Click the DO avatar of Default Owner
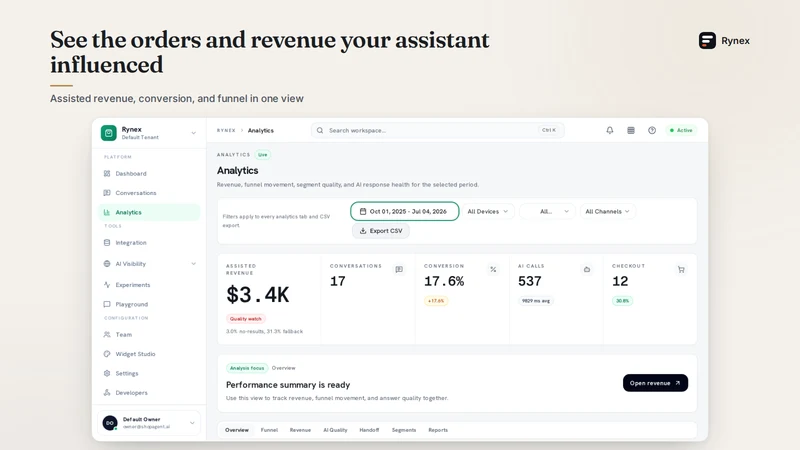The width and height of the screenshot is (800, 450). [x=110, y=423]
